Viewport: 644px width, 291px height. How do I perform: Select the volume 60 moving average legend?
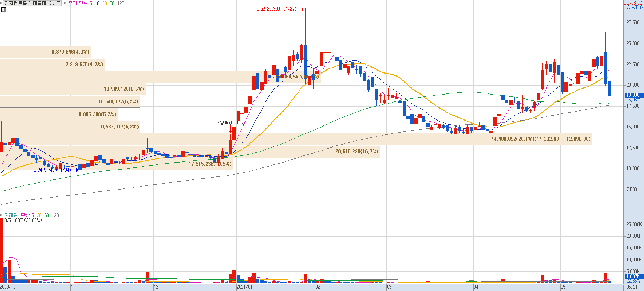click(x=47, y=215)
